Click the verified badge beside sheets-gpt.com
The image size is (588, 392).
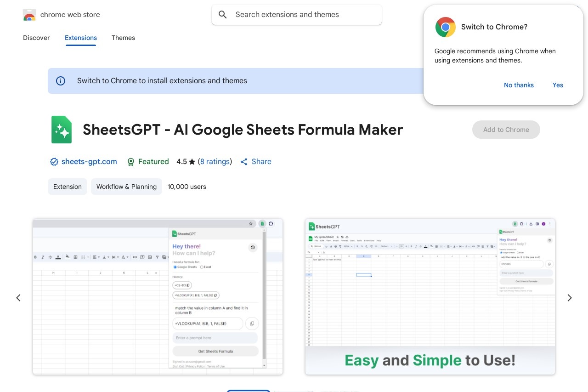coord(54,162)
